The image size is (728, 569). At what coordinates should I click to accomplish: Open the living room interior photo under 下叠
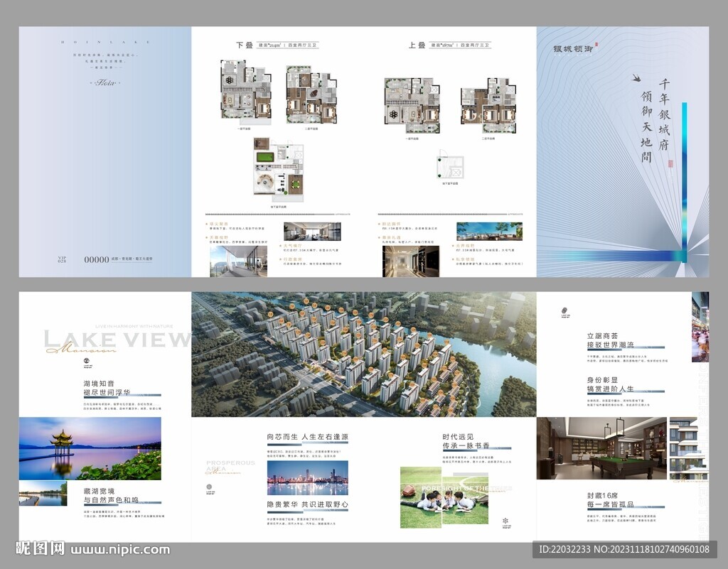[312, 232]
